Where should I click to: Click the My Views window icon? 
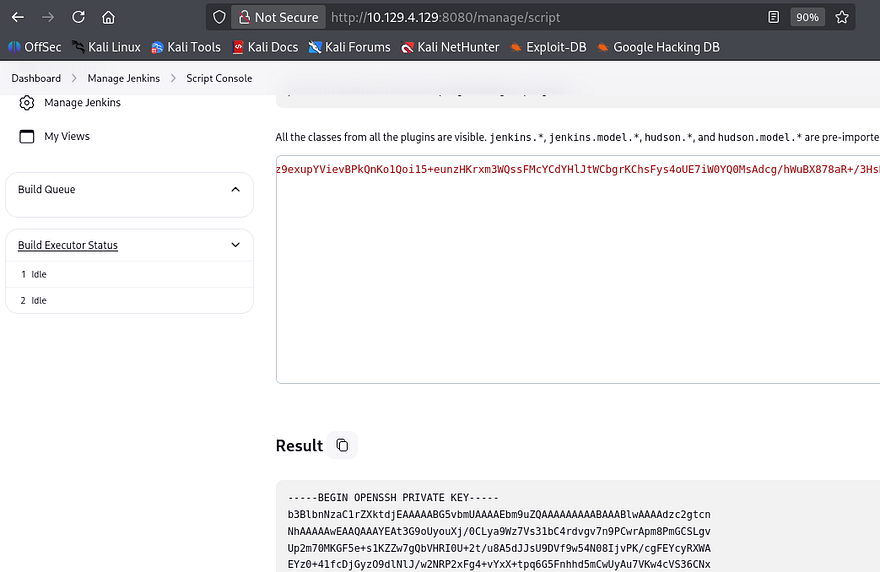point(27,136)
